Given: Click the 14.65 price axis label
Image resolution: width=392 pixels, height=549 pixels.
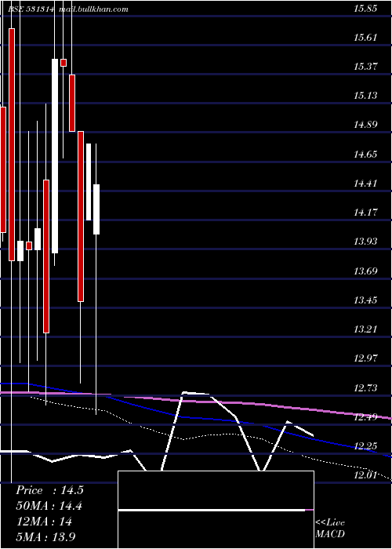Looking at the screenshot, I should coord(365,154).
